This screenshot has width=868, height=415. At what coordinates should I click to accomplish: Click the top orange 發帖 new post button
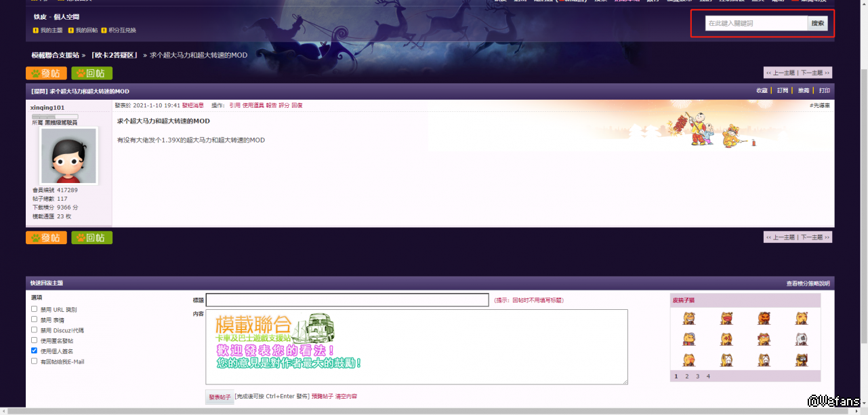pyautogui.click(x=46, y=73)
